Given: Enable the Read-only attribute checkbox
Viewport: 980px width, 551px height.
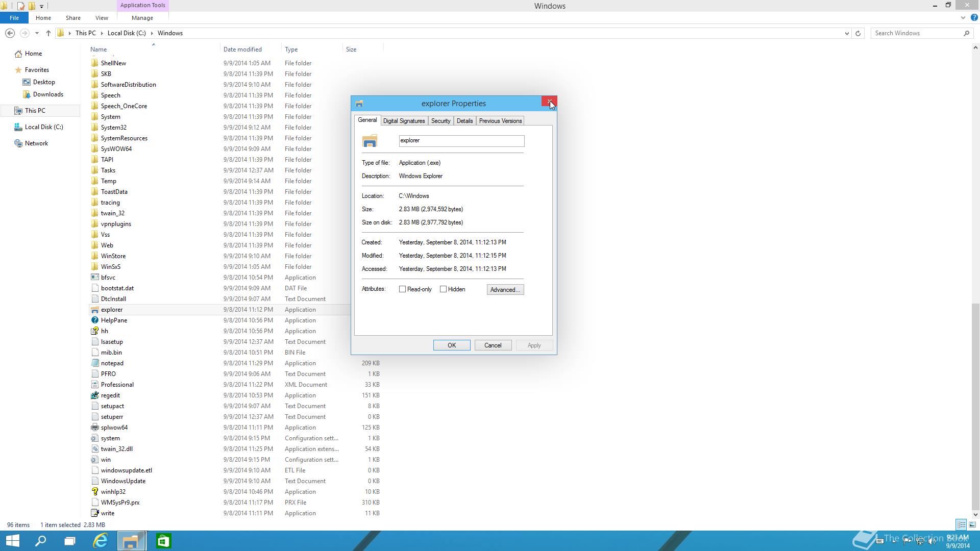Looking at the screenshot, I should [x=402, y=289].
